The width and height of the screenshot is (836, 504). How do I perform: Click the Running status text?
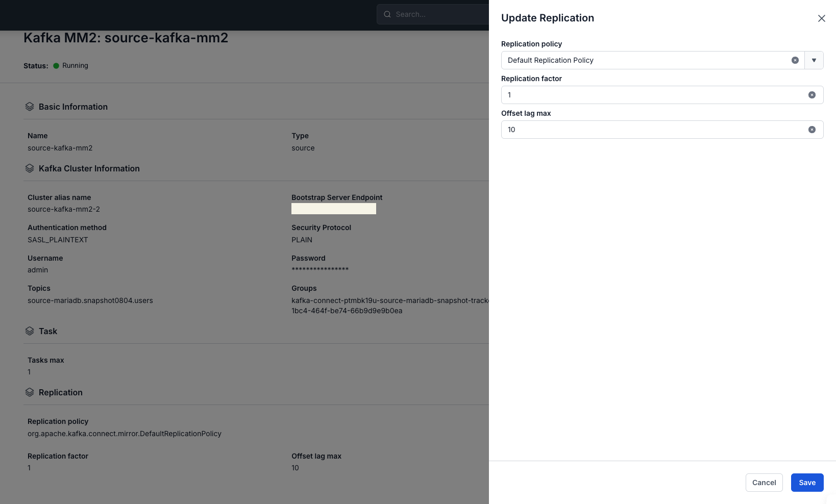(75, 65)
